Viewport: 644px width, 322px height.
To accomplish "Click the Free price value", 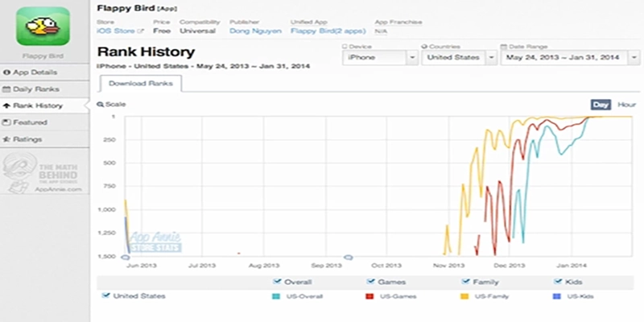I will point(162,31).
